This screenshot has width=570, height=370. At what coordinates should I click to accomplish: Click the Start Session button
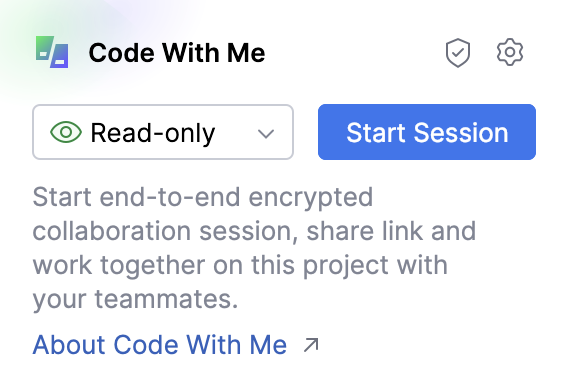pyautogui.click(x=427, y=132)
